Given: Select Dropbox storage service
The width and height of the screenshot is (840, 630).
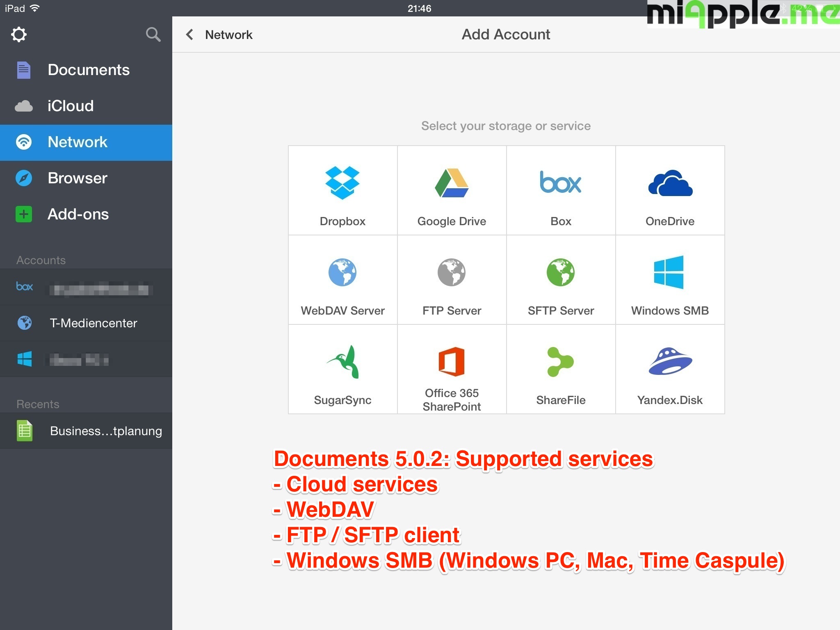Looking at the screenshot, I should pos(342,191).
